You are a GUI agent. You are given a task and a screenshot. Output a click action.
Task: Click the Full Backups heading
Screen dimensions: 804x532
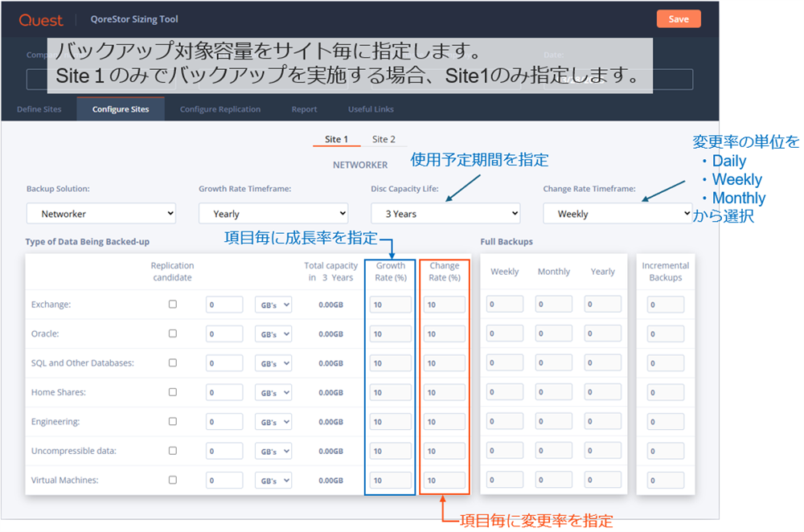506,241
